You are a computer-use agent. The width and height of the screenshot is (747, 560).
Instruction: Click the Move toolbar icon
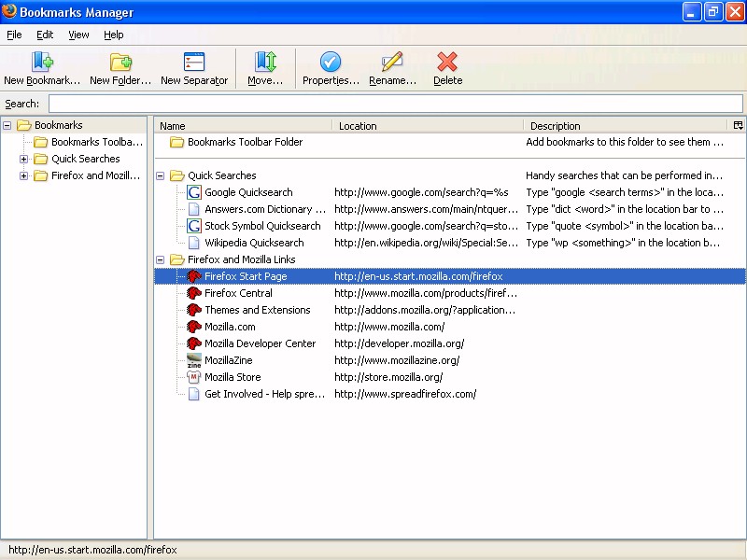[265, 62]
